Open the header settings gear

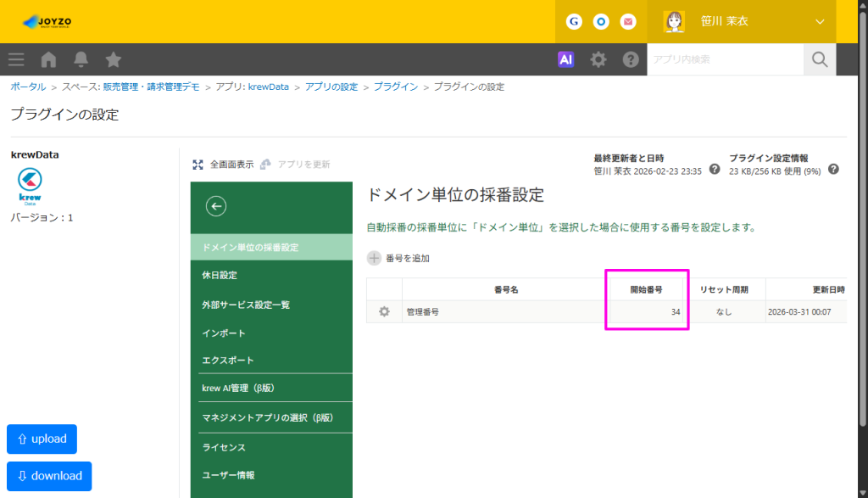tap(598, 59)
